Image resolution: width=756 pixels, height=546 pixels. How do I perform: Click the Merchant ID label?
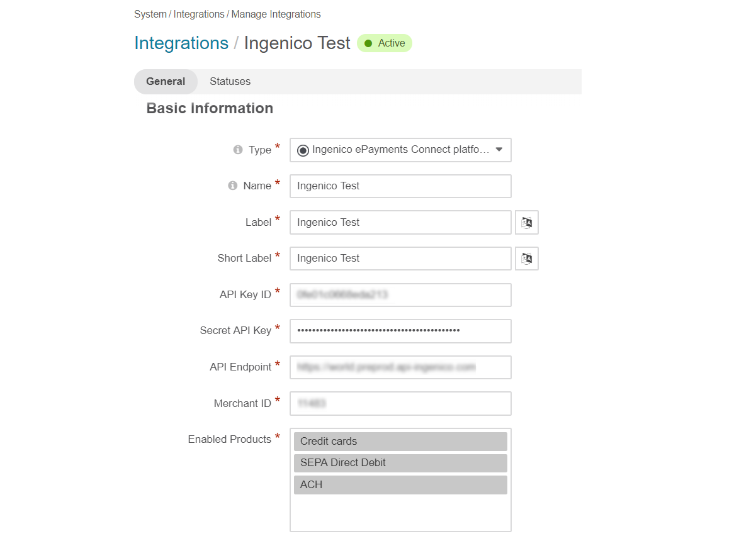pyautogui.click(x=242, y=403)
